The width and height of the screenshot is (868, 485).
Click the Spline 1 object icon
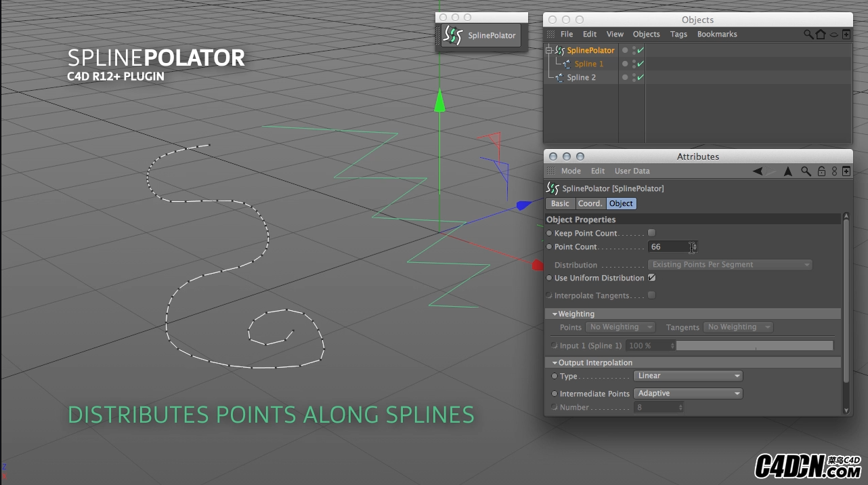(x=567, y=64)
